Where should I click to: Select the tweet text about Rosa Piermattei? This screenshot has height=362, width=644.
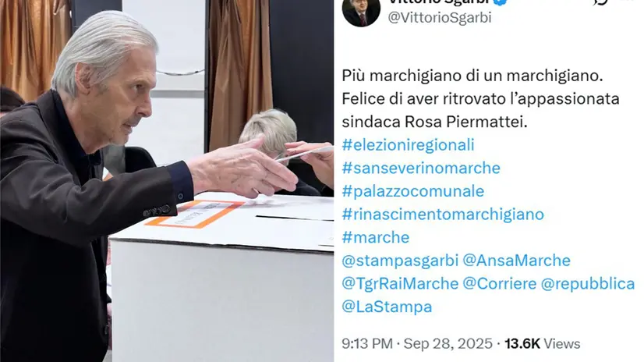(480, 98)
